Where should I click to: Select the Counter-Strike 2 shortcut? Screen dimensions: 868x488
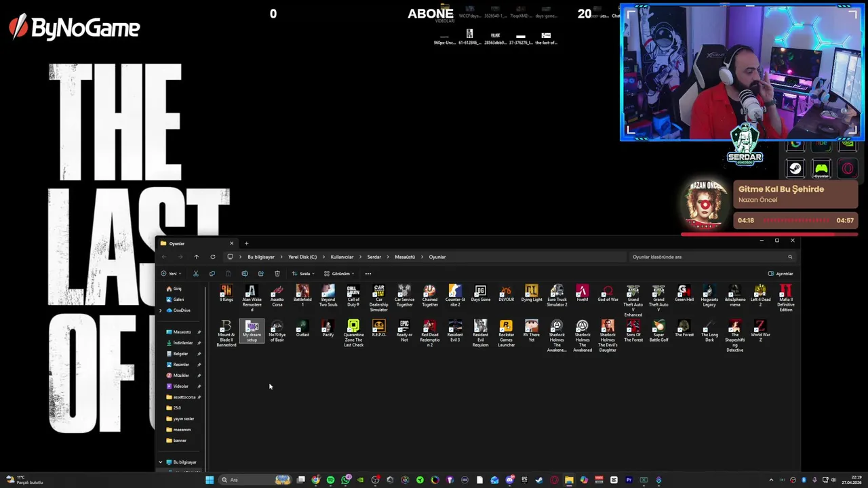point(455,296)
